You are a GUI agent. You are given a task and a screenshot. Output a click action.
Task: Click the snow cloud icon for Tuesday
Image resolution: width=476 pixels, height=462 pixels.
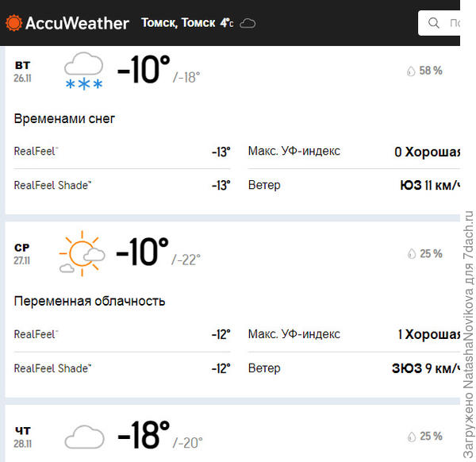(83, 71)
